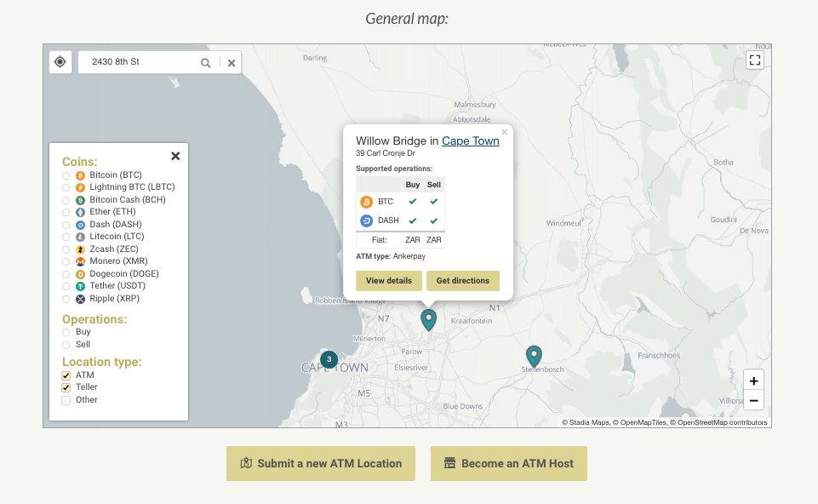The image size is (818, 504).
Task: Click the Litecoin coin icon
Action: click(80, 237)
